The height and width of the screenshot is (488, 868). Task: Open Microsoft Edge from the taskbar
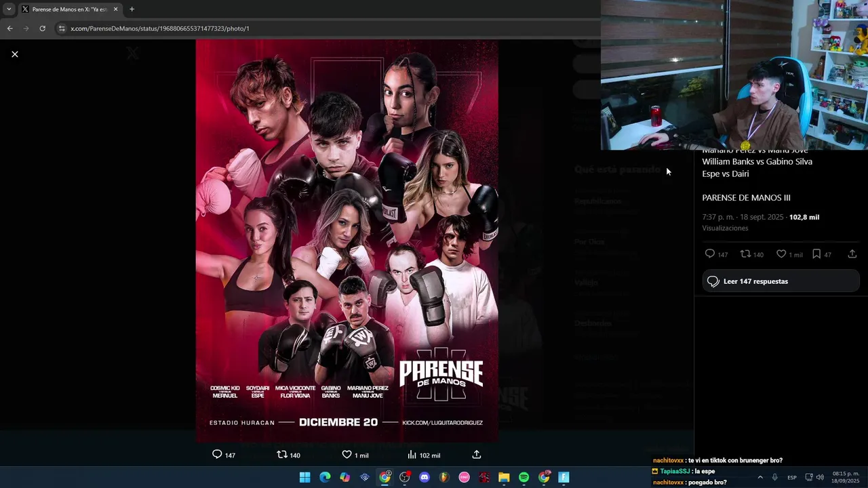[325, 477]
